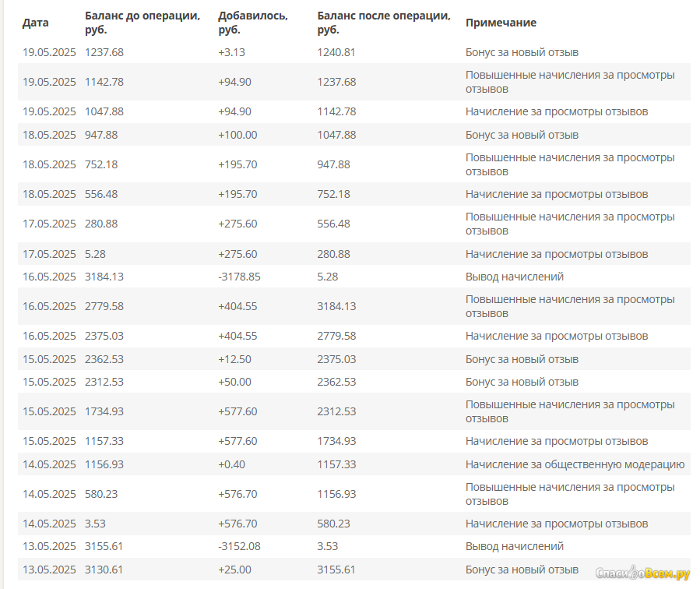Click Начисление за общественную модерацию note
Screen dimensions: 700x589
point(575,465)
